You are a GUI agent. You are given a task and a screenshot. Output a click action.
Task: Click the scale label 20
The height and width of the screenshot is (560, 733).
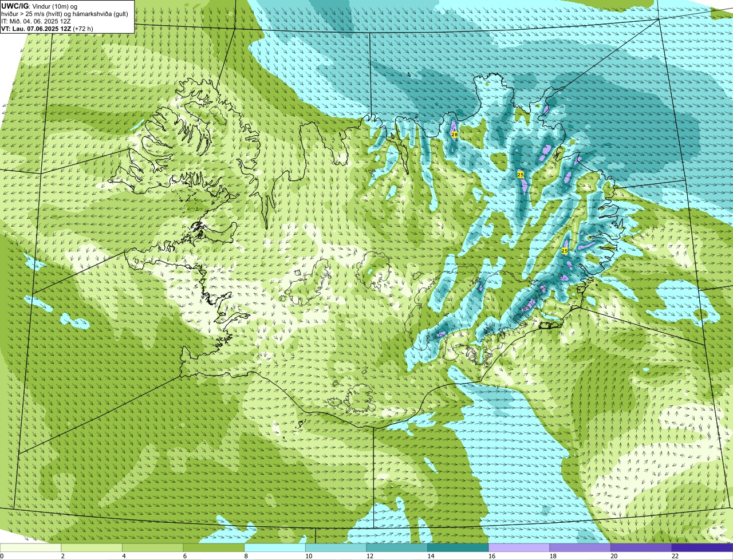click(x=614, y=556)
